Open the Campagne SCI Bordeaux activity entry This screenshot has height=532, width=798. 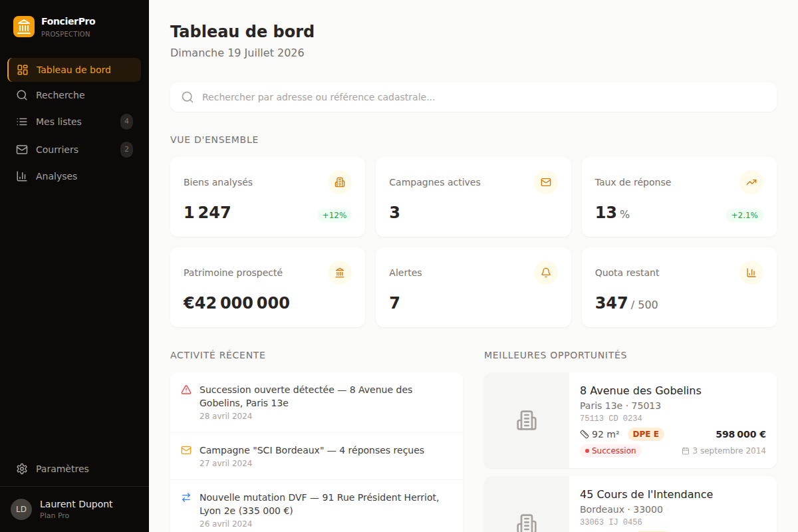pos(317,456)
